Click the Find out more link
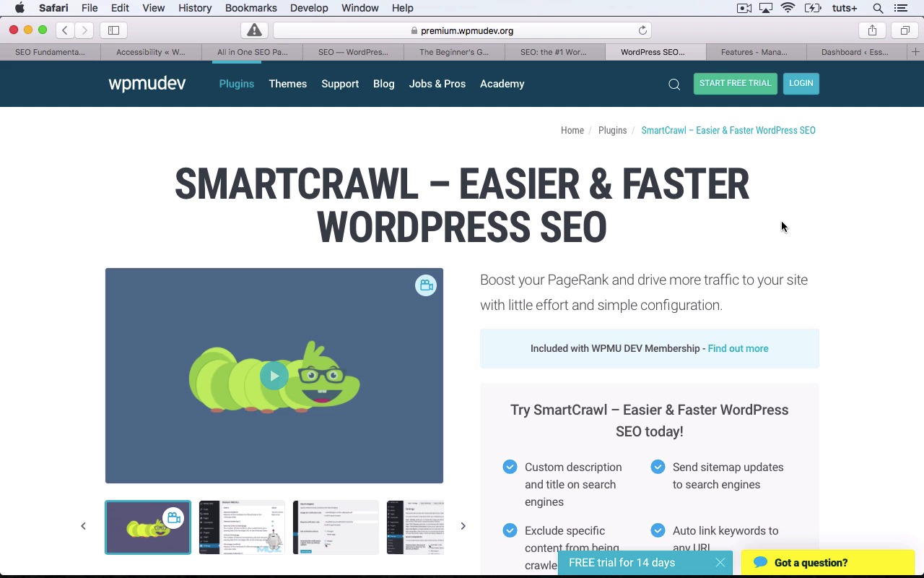This screenshot has width=924, height=578. coord(738,348)
